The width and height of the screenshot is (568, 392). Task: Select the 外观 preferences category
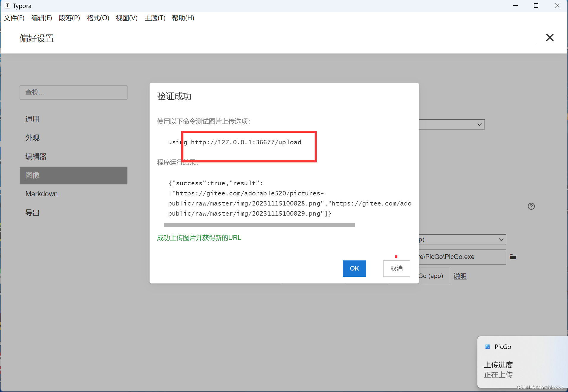73,138
